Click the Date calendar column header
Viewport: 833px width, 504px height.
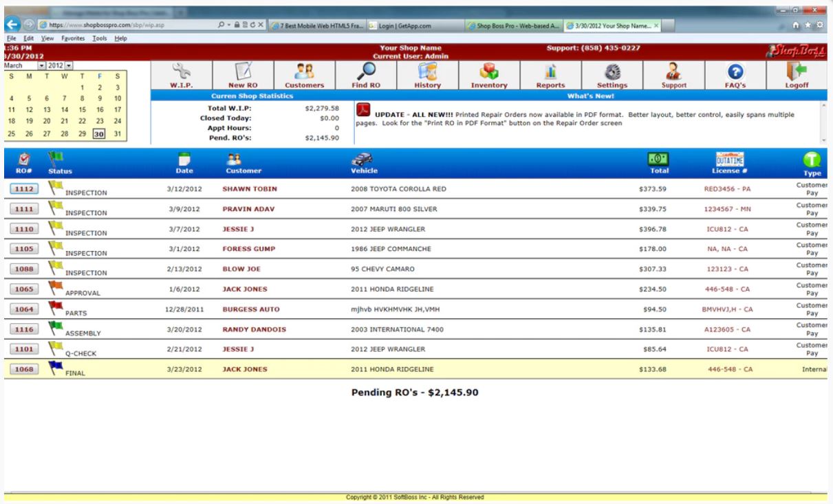184,159
